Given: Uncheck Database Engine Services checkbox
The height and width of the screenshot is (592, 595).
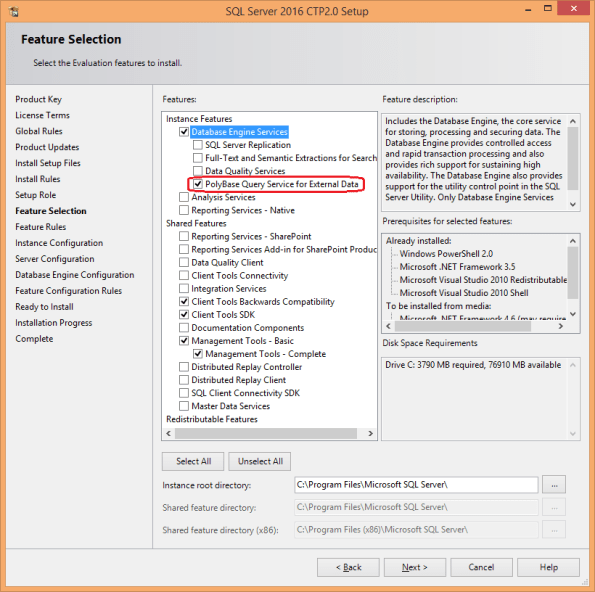Looking at the screenshot, I should tap(184, 132).
